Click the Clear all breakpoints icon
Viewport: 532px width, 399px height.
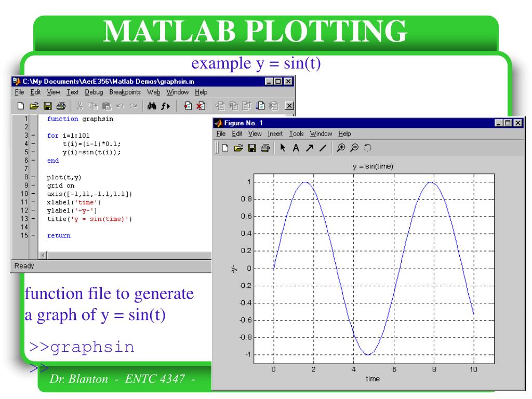pos(201,106)
